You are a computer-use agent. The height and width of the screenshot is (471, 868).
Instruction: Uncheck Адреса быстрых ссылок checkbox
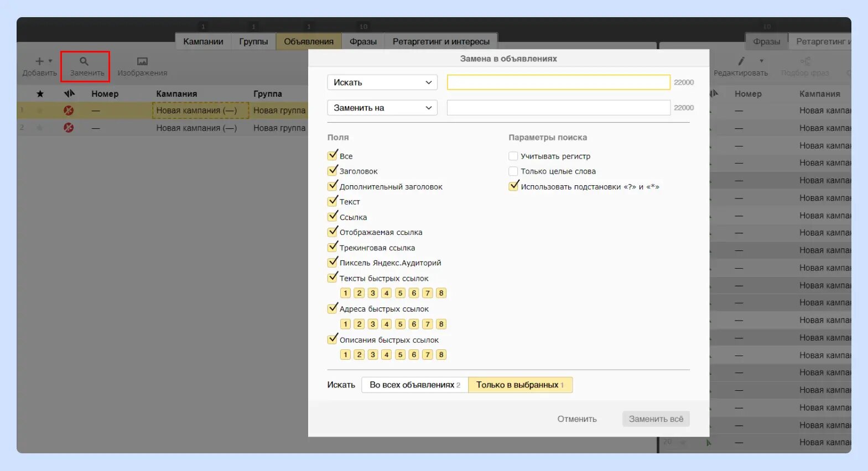tap(332, 308)
